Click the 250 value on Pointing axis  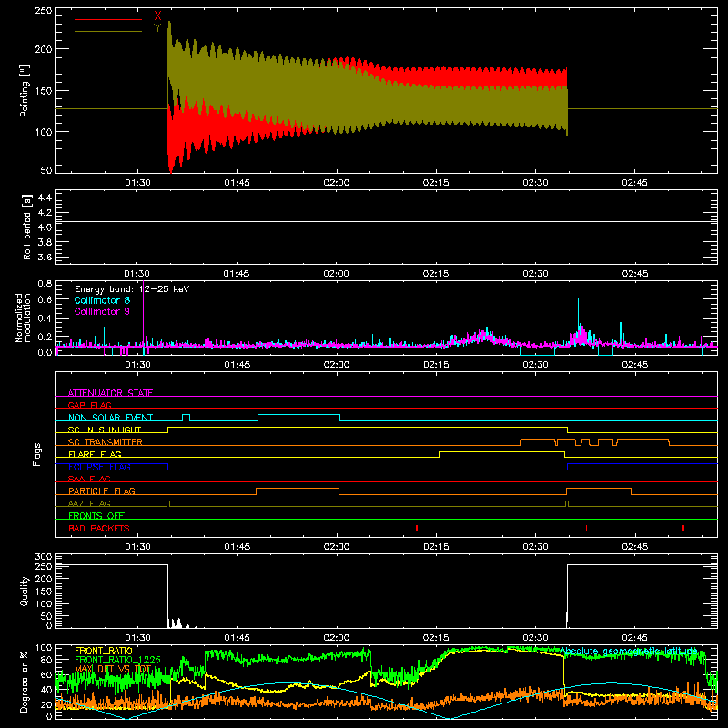(44, 11)
